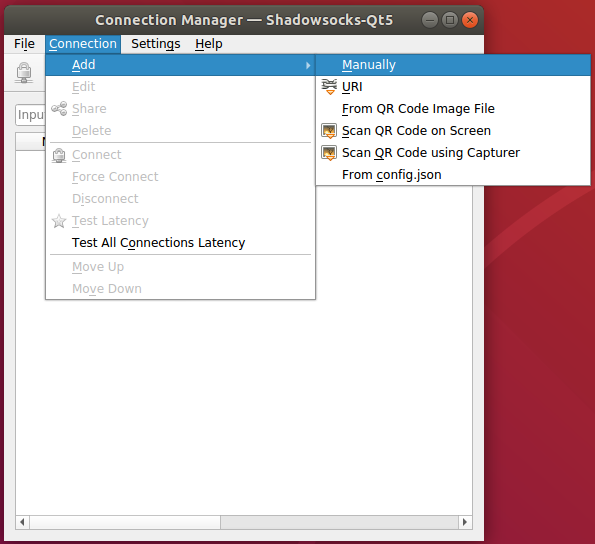Viewport: 595px width, 544px height.
Task: Click the URI submenu icon
Action: click(x=329, y=87)
